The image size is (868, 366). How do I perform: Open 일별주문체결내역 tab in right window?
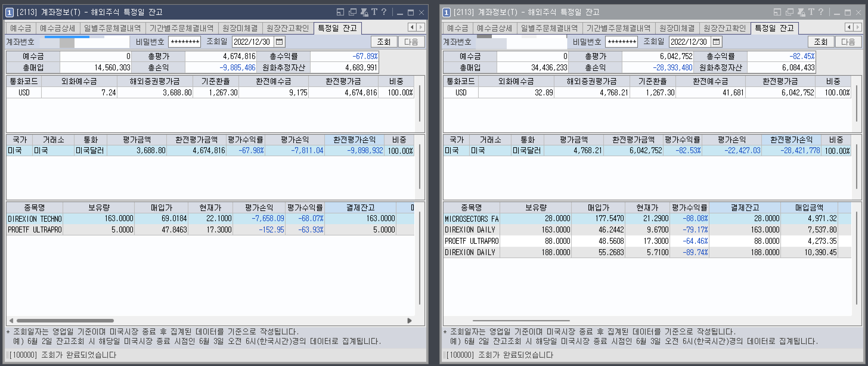(x=549, y=28)
